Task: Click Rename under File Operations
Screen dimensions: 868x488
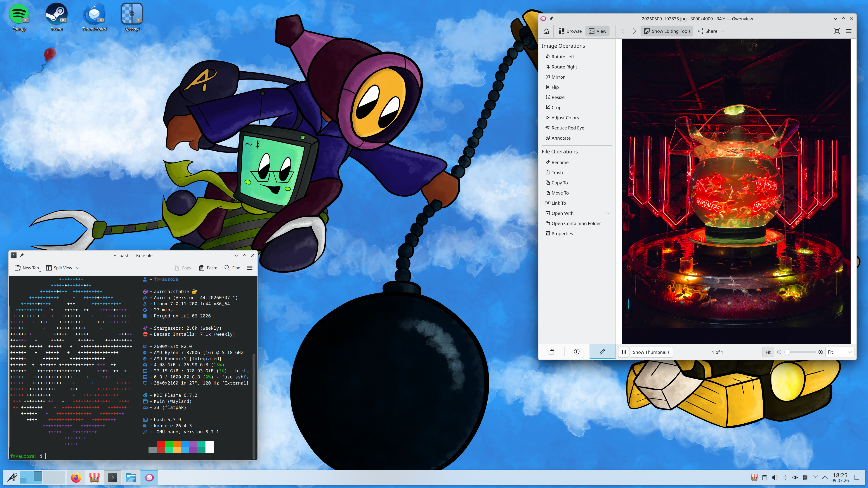Action: 557,162
